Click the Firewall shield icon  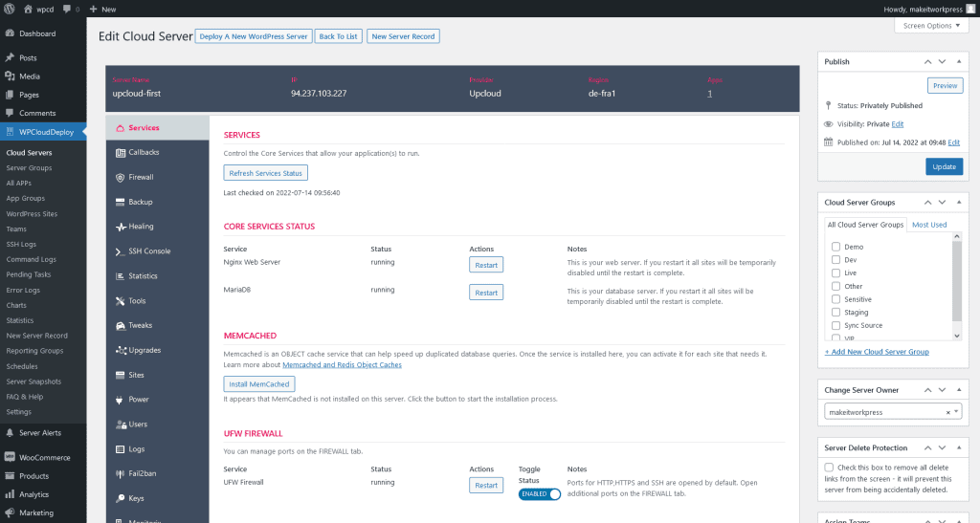click(120, 177)
